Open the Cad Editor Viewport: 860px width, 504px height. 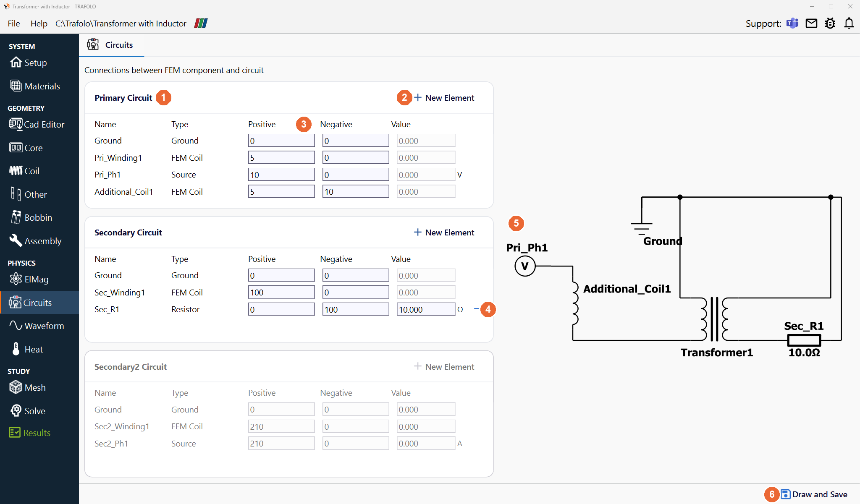click(37, 124)
